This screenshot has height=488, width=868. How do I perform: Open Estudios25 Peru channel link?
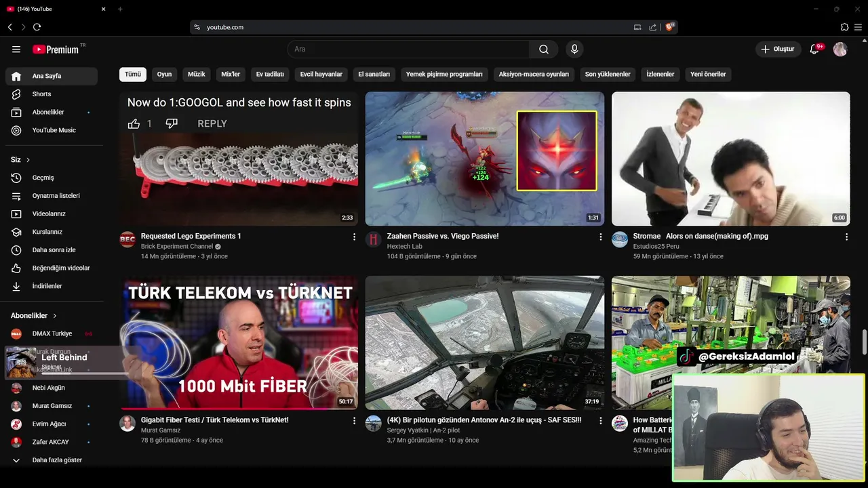pyautogui.click(x=658, y=247)
